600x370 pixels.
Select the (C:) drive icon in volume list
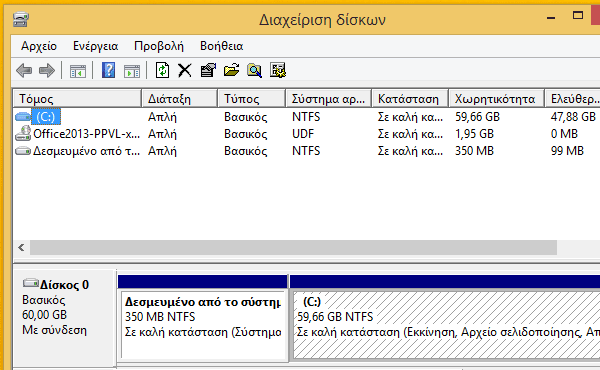[23, 116]
